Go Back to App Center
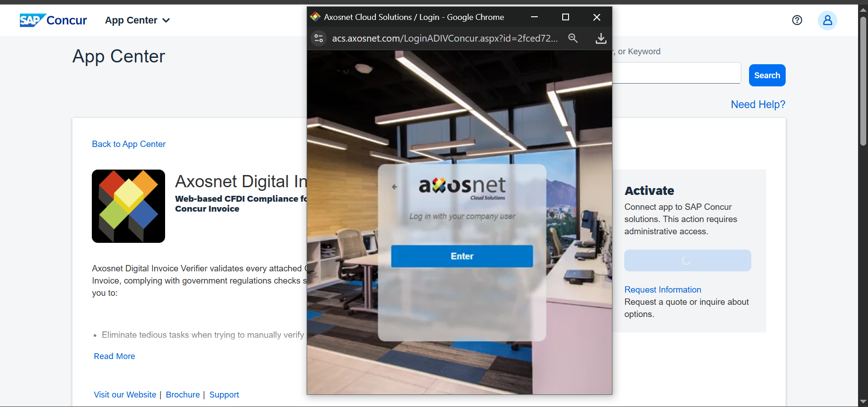The image size is (868, 407). (x=129, y=144)
